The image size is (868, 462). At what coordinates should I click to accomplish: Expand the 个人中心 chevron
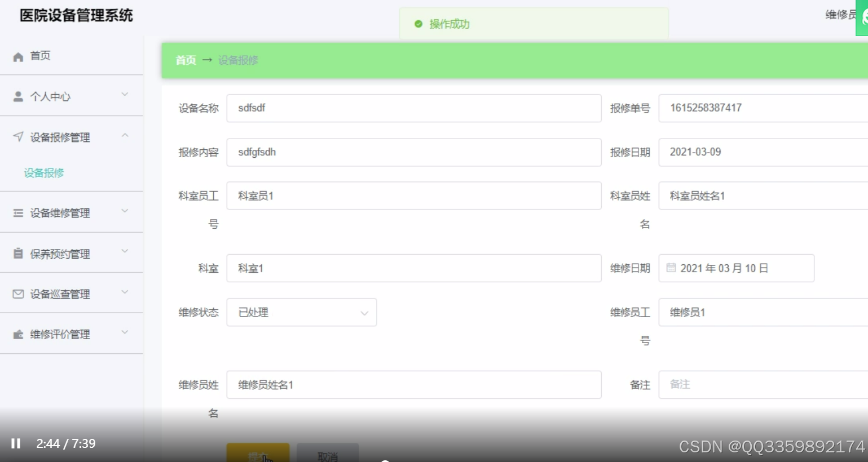pos(125,94)
